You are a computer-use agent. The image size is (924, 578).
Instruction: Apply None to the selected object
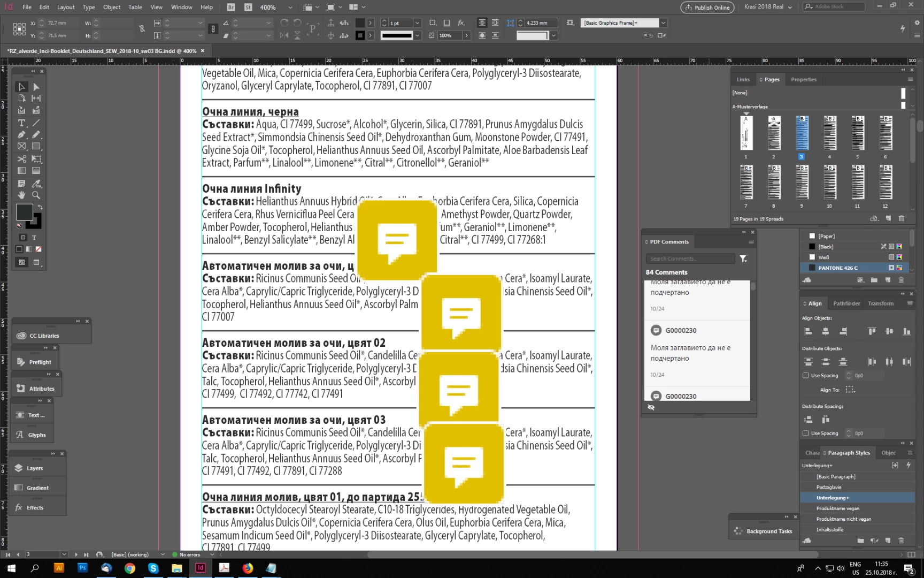pos(38,249)
